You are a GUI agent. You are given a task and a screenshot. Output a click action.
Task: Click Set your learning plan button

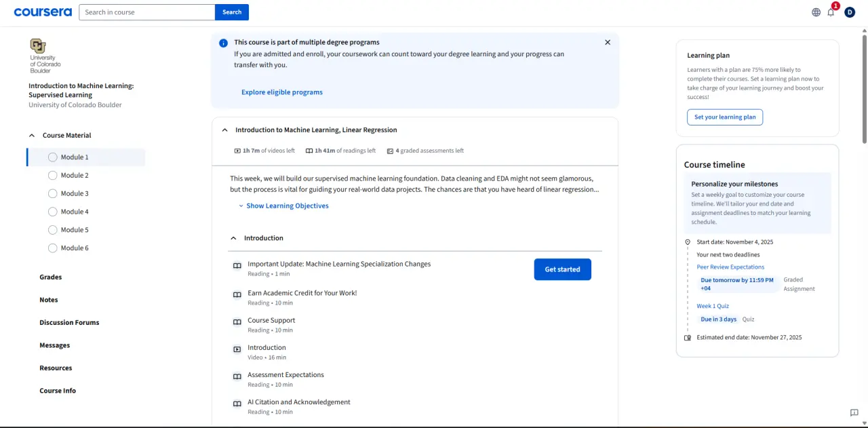[725, 117]
